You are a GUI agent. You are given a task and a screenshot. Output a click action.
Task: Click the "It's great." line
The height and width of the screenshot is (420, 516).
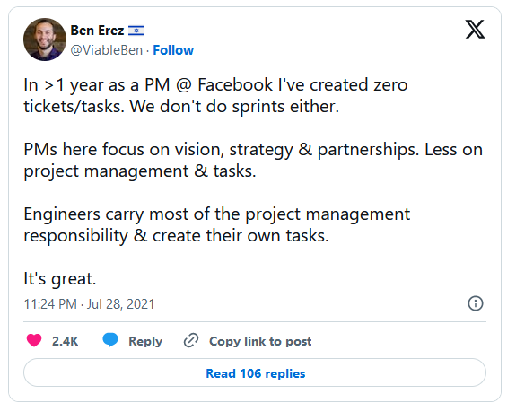[x=59, y=279]
